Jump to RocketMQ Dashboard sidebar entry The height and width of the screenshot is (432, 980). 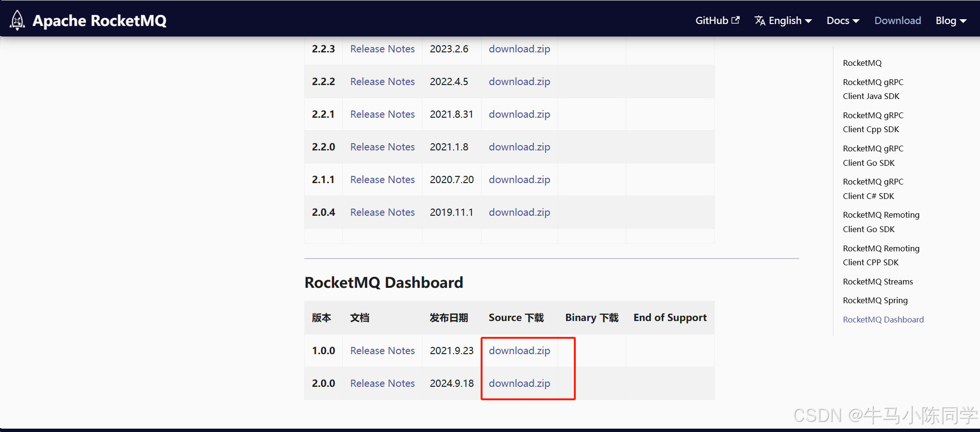pyautogui.click(x=883, y=320)
